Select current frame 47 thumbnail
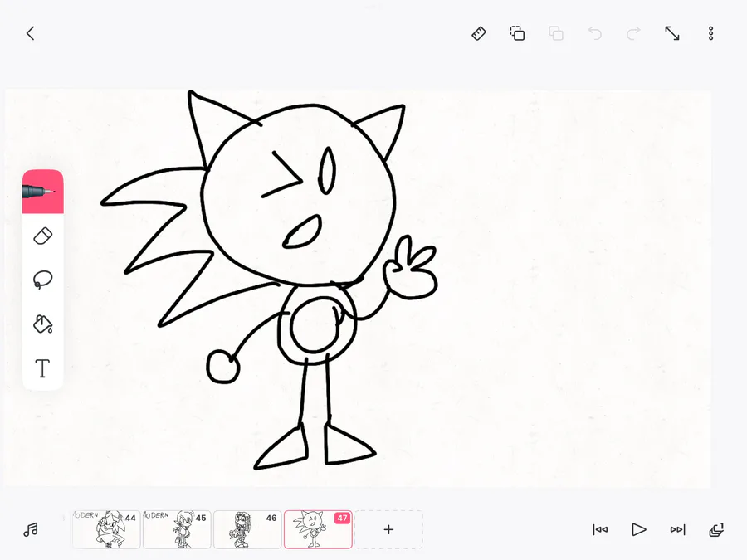 (x=318, y=529)
